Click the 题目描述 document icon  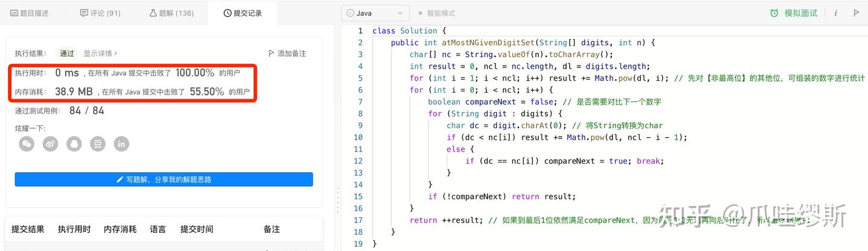(14, 13)
